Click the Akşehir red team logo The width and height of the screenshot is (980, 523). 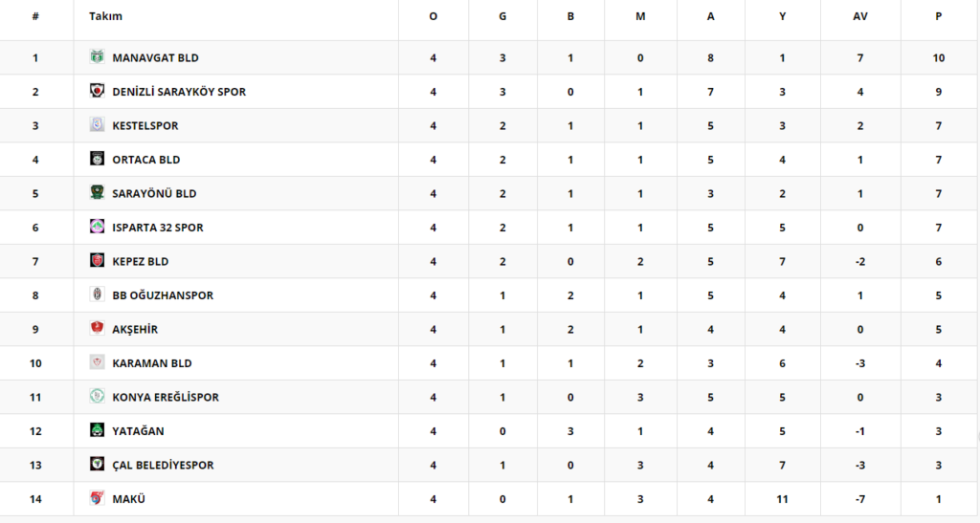pos(97,328)
